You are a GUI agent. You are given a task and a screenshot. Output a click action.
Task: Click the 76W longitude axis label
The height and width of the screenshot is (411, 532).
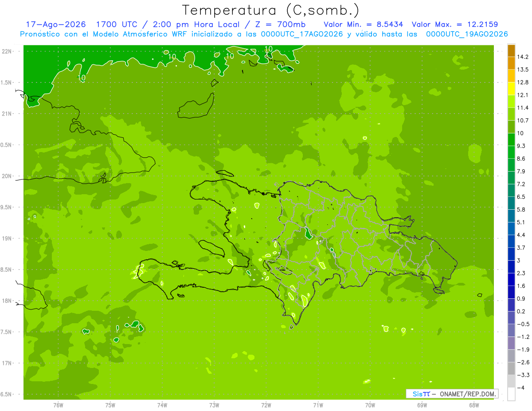click(x=58, y=405)
